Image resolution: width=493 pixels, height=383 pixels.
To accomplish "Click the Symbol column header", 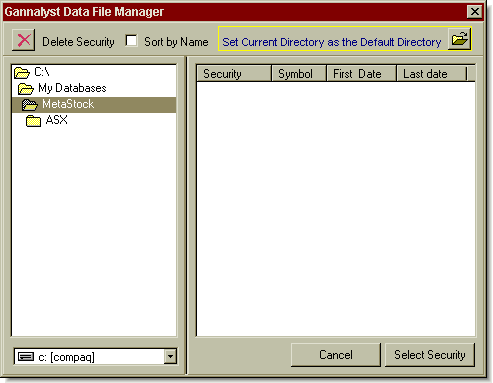I will pos(299,74).
